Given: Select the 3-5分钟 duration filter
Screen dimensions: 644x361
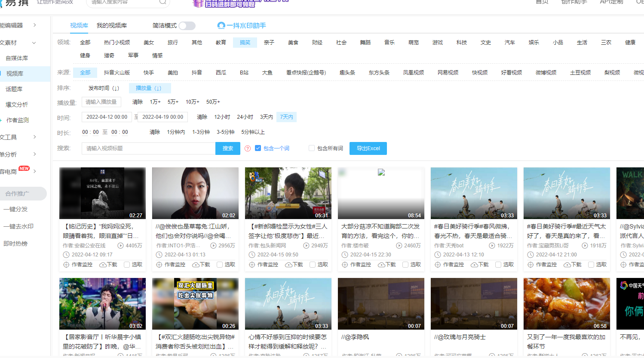Looking at the screenshot, I should (x=225, y=132).
